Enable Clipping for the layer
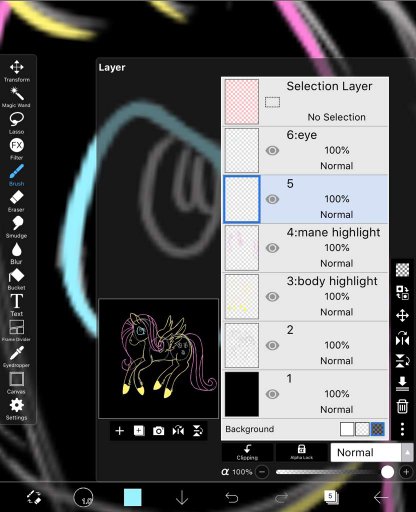Viewport: 416px width, 512px height. tap(247, 452)
